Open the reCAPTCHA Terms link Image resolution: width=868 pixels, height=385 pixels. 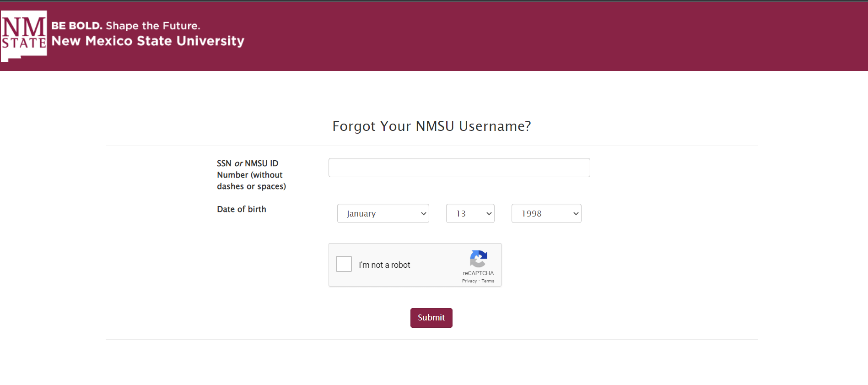488,281
